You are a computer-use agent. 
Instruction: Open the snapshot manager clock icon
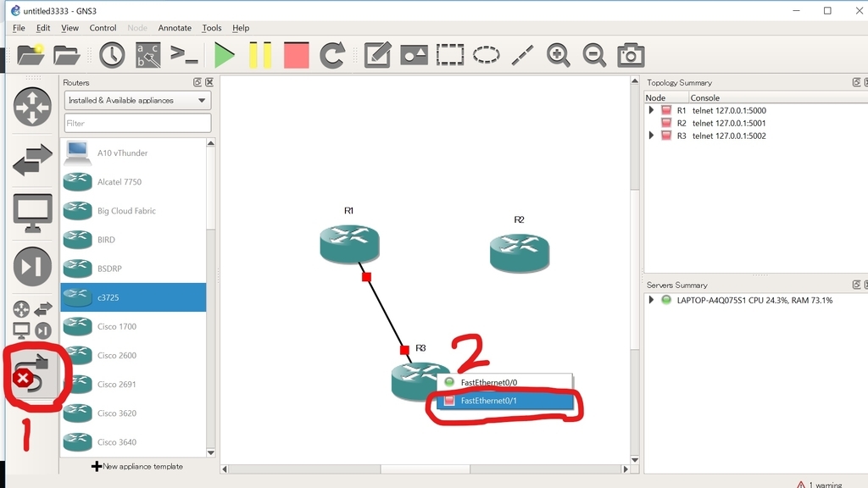112,55
